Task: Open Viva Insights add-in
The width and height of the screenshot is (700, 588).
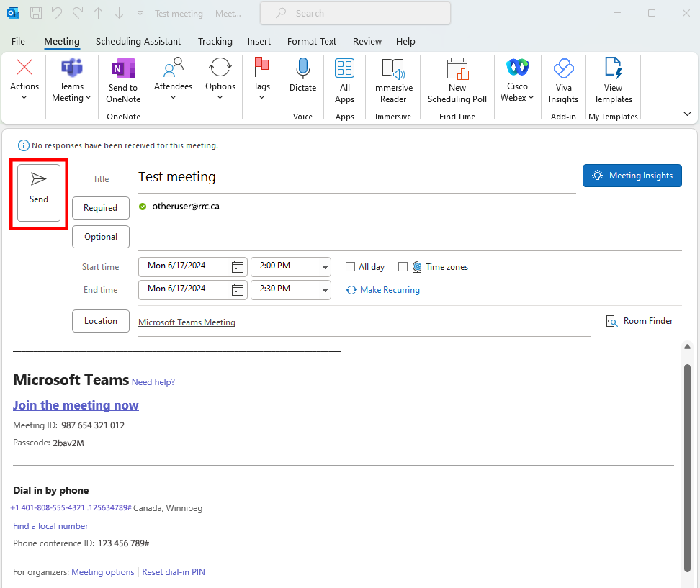Action: click(x=562, y=81)
